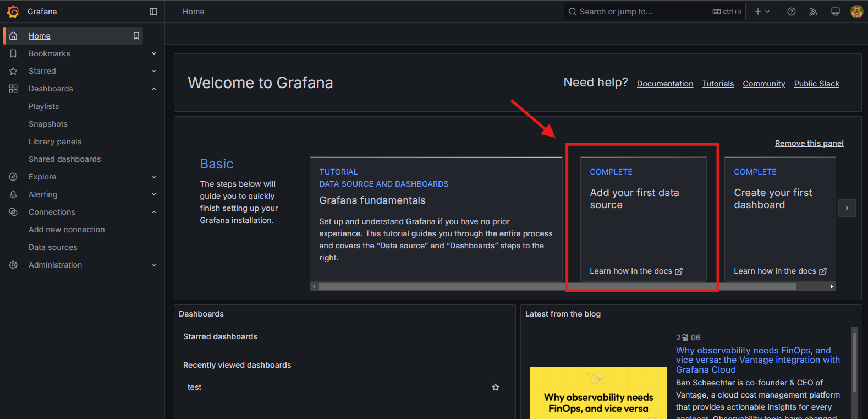Open the Documentation link

665,84
